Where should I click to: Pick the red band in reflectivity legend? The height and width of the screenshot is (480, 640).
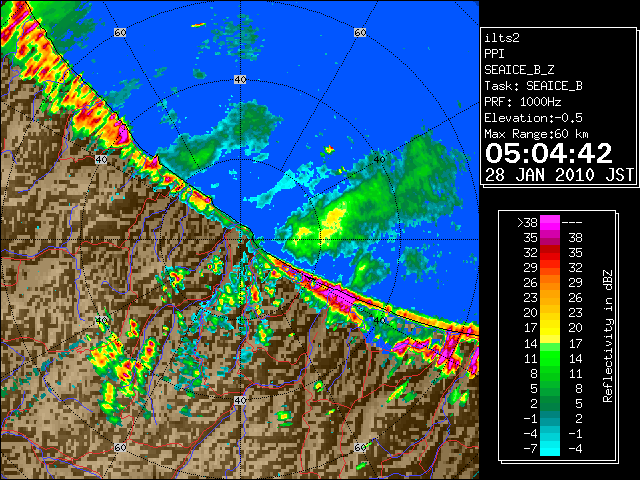pos(550,253)
